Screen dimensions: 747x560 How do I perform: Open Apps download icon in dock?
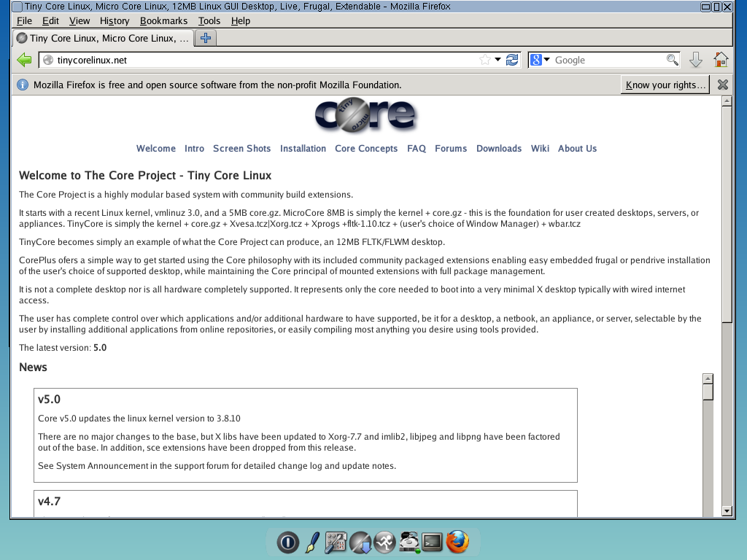point(360,542)
